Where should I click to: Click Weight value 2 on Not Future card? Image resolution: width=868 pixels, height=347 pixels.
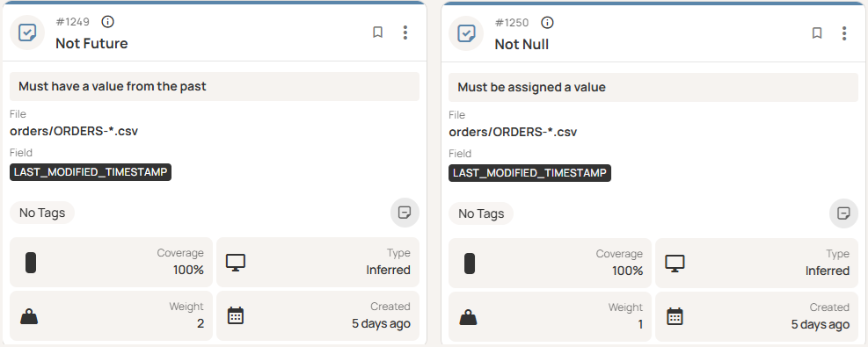point(201,323)
